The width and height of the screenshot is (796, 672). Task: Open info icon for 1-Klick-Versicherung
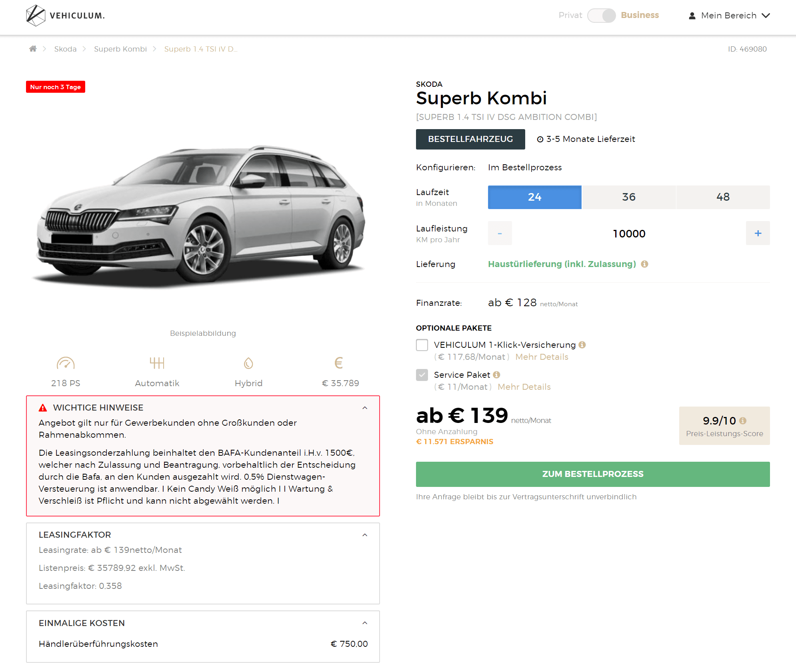582,345
